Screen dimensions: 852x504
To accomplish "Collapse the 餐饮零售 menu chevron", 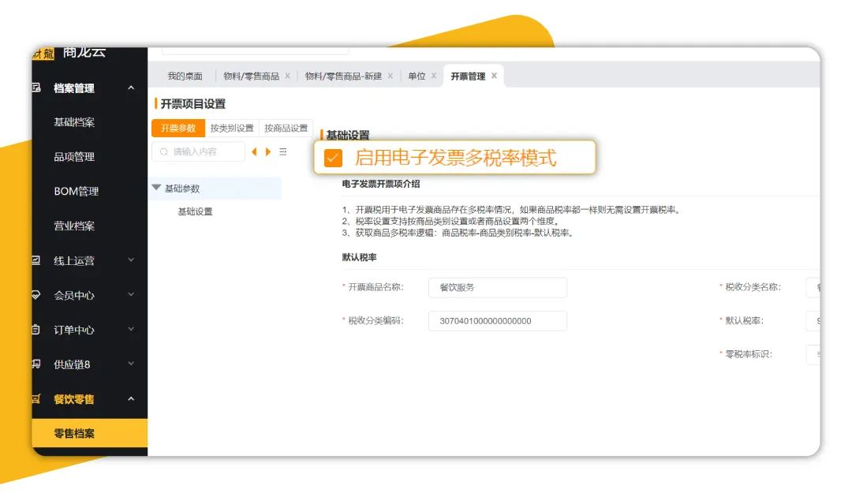I will [131, 398].
